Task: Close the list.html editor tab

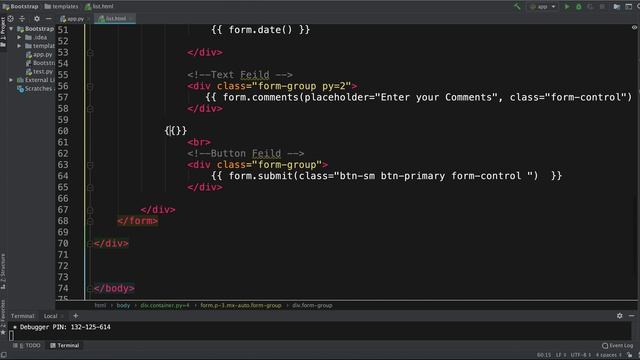Action: pyautogui.click(x=131, y=19)
